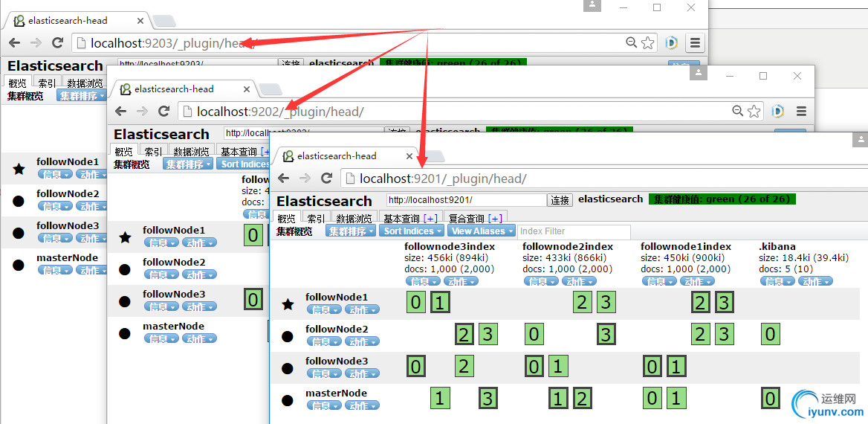Click the http://localhost:9201/ connection URL field
The width and height of the screenshot is (868, 424).
(467, 200)
